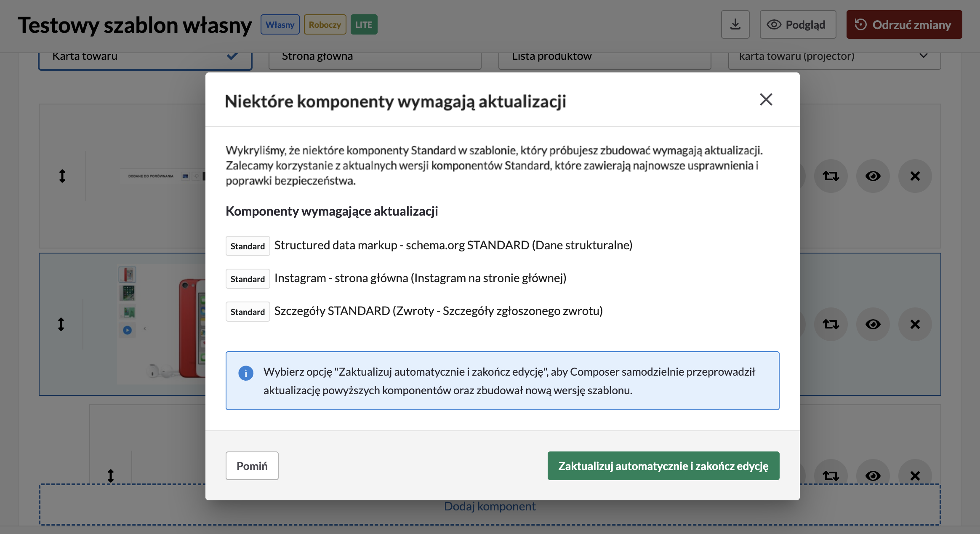Open Podgląd preview

pyautogui.click(x=797, y=24)
